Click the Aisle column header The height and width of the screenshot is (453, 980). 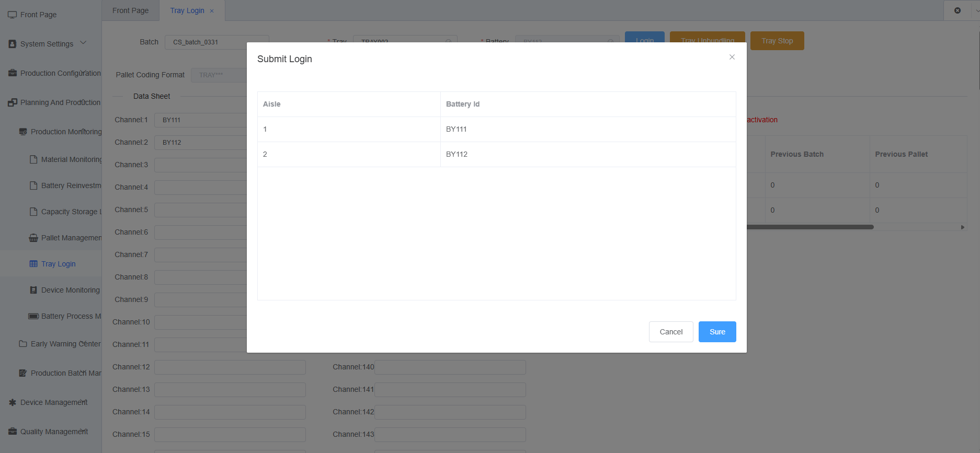[349, 104]
